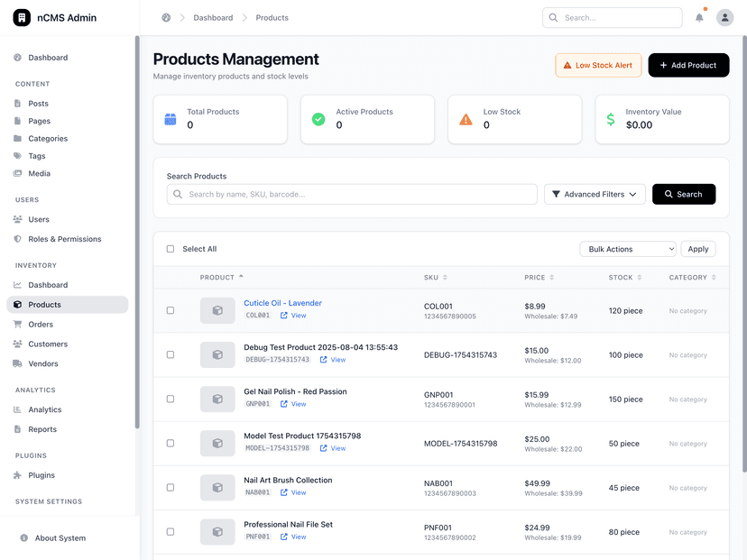Click the nCMS Admin logo icon
The width and height of the screenshot is (747, 560).
click(x=22, y=18)
